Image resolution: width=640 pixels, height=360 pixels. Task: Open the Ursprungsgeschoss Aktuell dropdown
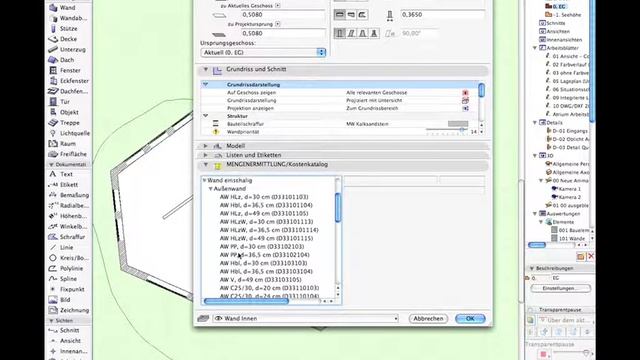click(263, 53)
